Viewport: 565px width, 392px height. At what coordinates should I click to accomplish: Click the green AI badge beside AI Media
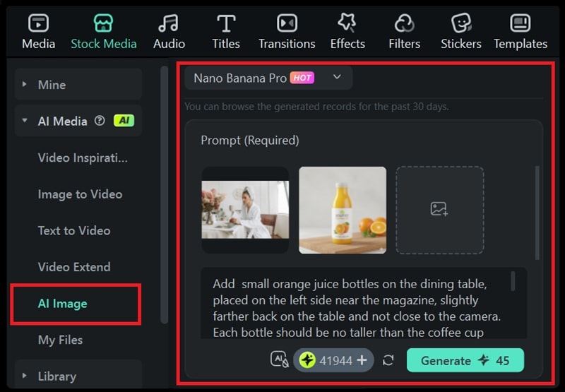pyautogui.click(x=124, y=121)
